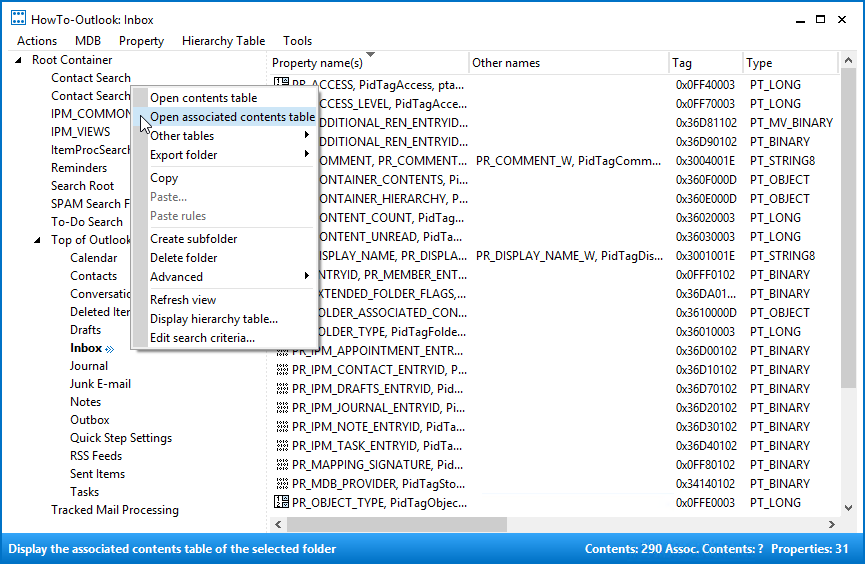Click the arrow marker next to Inbox
Screen dimensions: 865x564
[110, 349]
